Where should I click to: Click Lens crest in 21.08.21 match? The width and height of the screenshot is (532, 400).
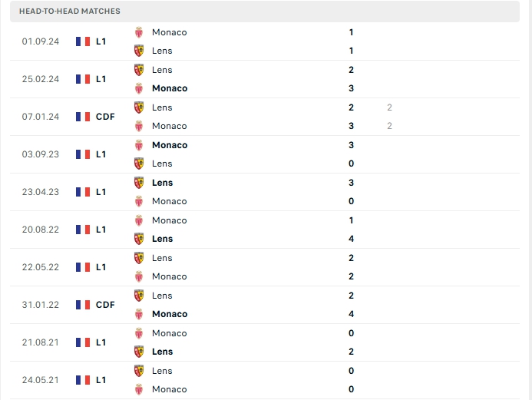point(139,352)
